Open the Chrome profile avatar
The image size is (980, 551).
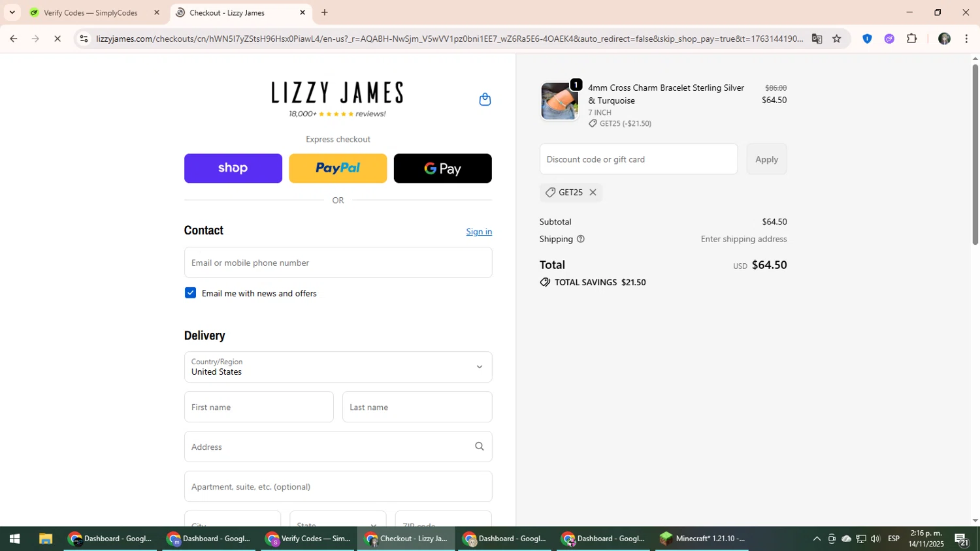point(944,39)
